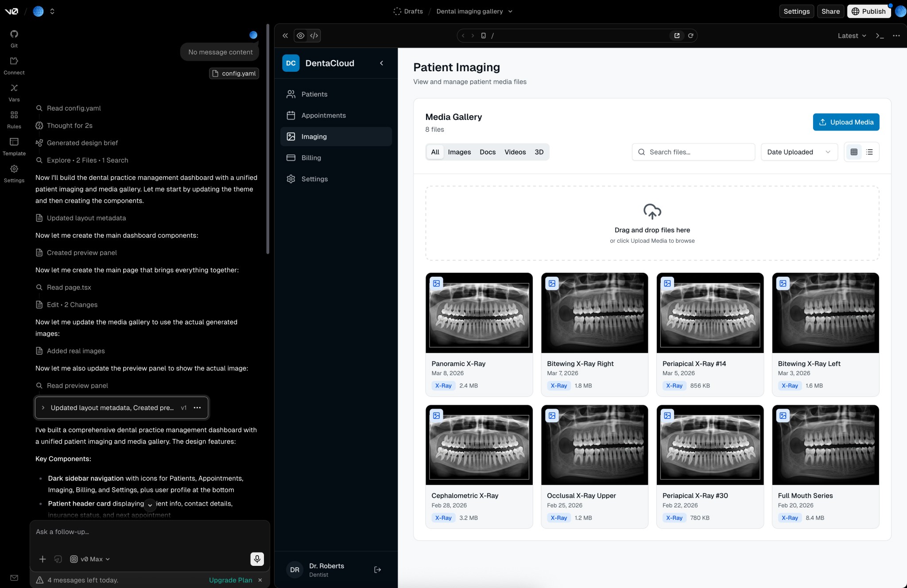Image resolution: width=907 pixels, height=588 pixels.
Task: Open the terminal console icon
Action: click(x=880, y=35)
